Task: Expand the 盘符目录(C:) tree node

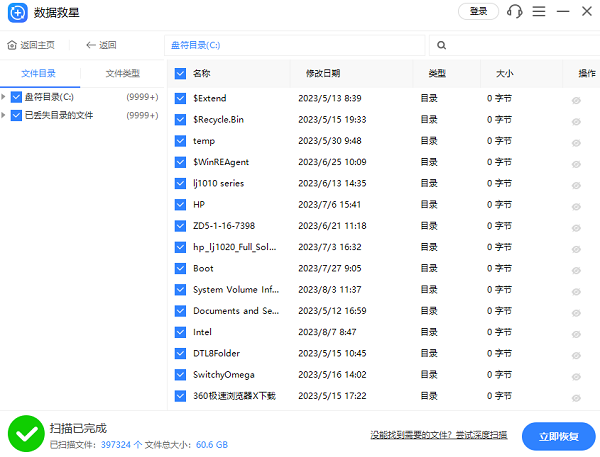Action: (3, 96)
